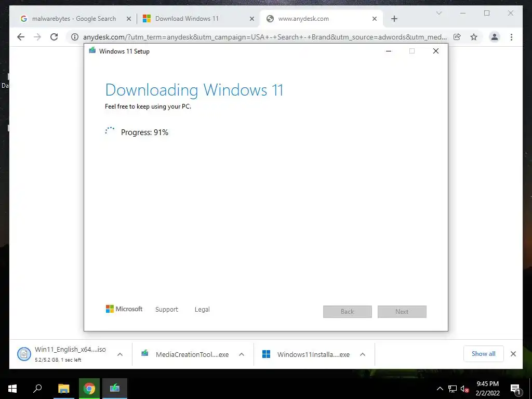Open the Chrome profile avatar
The height and width of the screenshot is (399, 532).
click(495, 37)
